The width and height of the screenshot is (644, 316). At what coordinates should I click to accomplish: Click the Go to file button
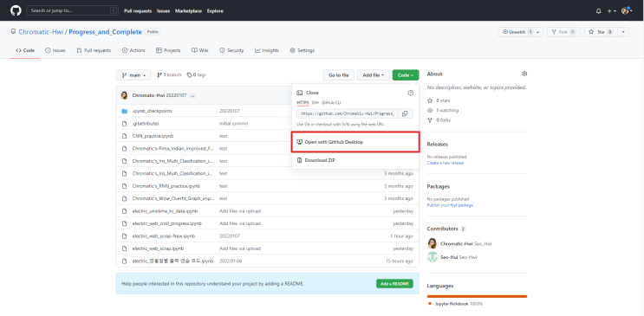[x=338, y=75]
